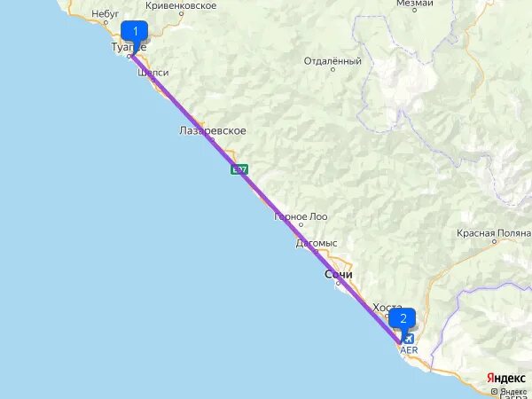This screenshot has width=532, height=399.
Task: Click the Шепси village label
Action: [x=153, y=73]
